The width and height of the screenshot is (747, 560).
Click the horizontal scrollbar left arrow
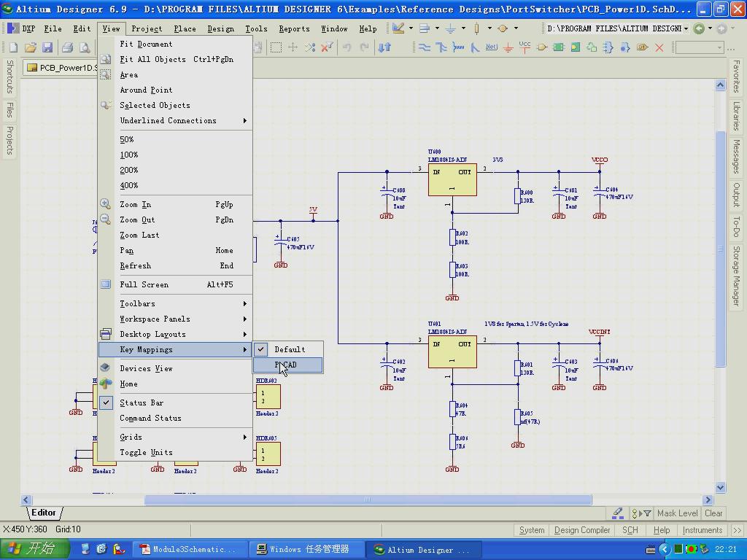26,499
